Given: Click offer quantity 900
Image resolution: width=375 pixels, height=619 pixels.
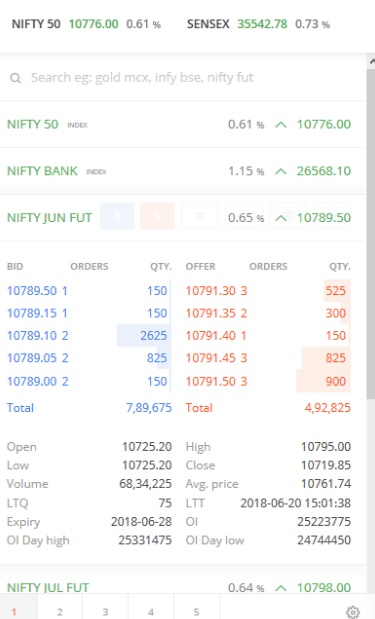Looking at the screenshot, I should pyautogui.click(x=336, y=381).
